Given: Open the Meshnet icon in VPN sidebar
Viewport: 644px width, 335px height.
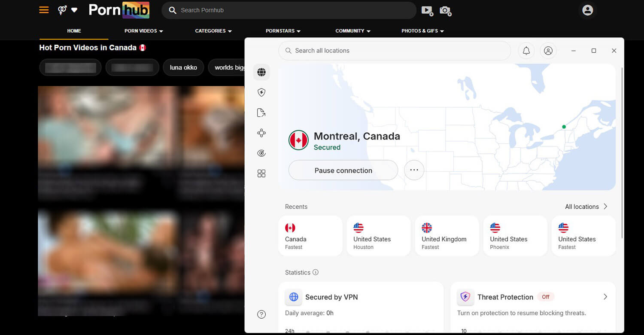Looking at the screenshot, I should click(261, 133).
